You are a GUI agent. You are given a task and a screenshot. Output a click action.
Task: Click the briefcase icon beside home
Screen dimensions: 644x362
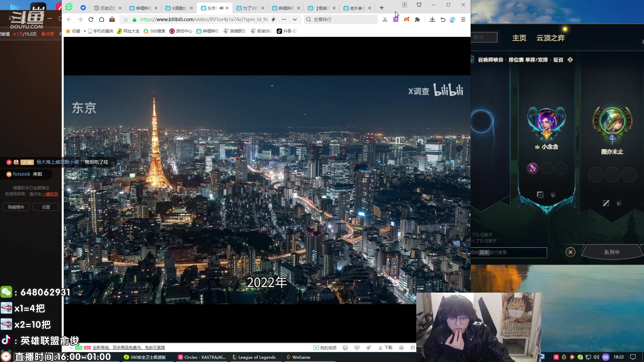(x=112, y=19)
